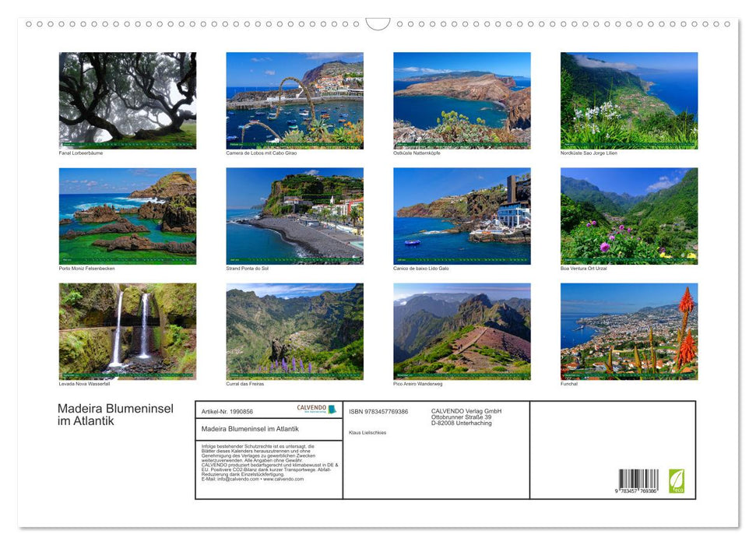Open the Fanal Lorbeerbäume photo
Image resolution: width=756 pixels, height=545 pixels.
(128, 100)
